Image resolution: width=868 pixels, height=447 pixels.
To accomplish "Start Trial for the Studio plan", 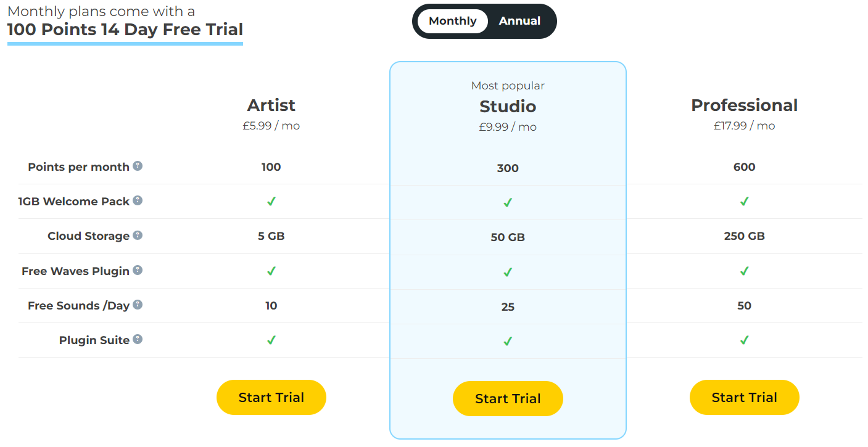I will [x=508, y=398].
